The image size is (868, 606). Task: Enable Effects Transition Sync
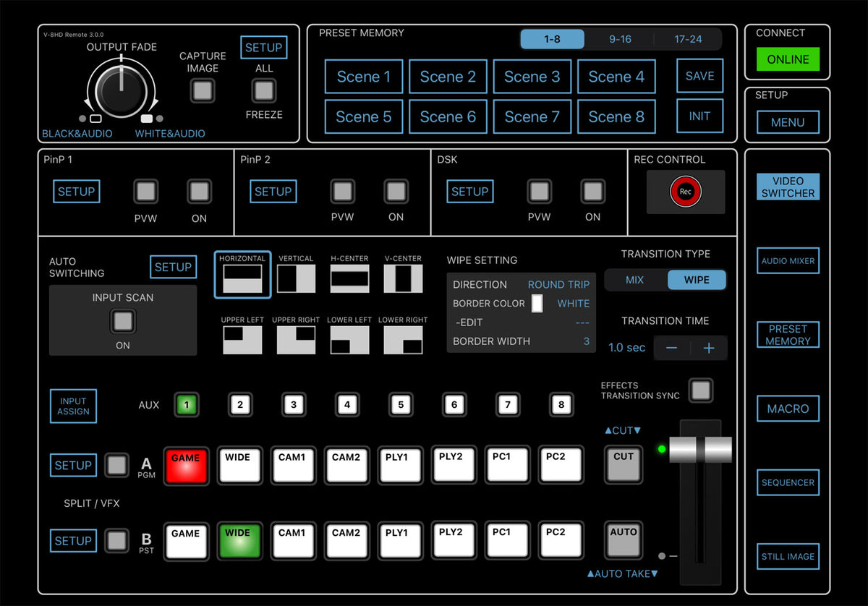(700, 391)
